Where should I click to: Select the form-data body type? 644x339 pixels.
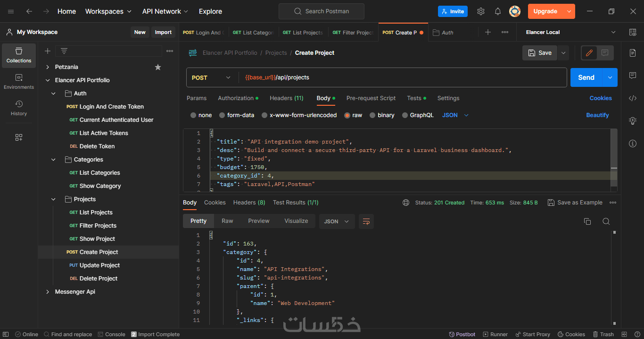pos(236,115)
